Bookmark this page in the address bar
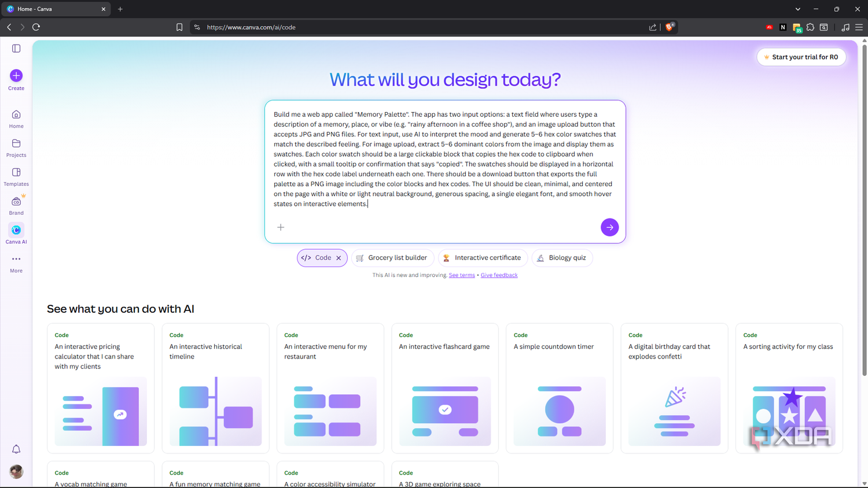Viewport: 868px width, 488px height. [179, 27]
